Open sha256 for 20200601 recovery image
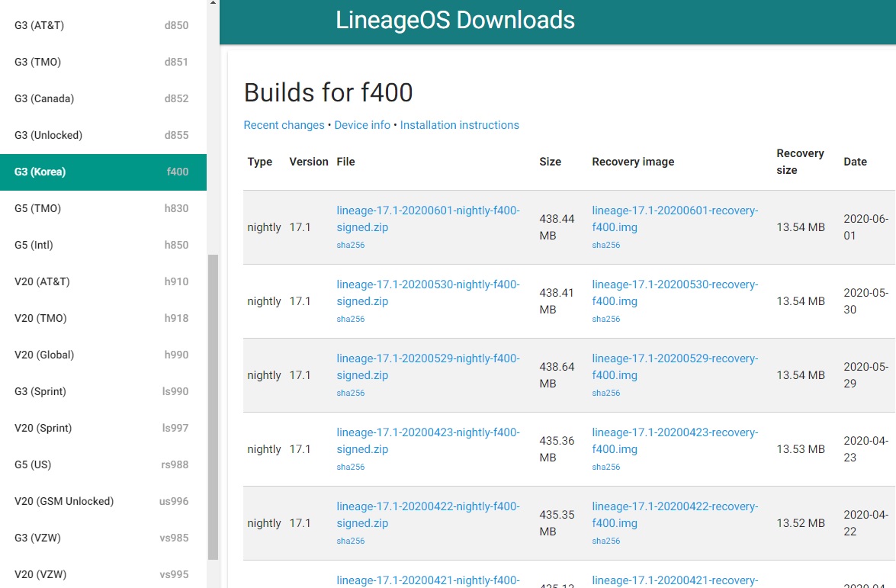 coord(605,245)
